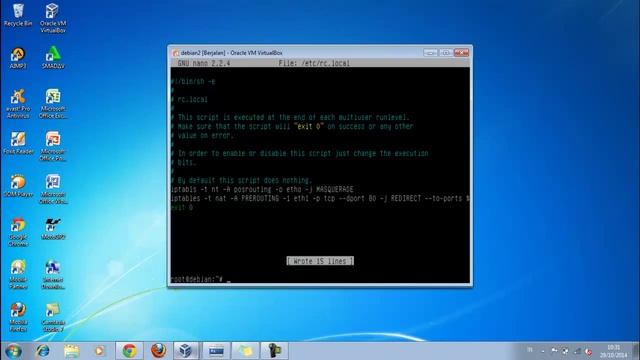Open the camera recorder taskbar item
The height and width of the screenshot is (360, 640).
click(x=274, y=351)
